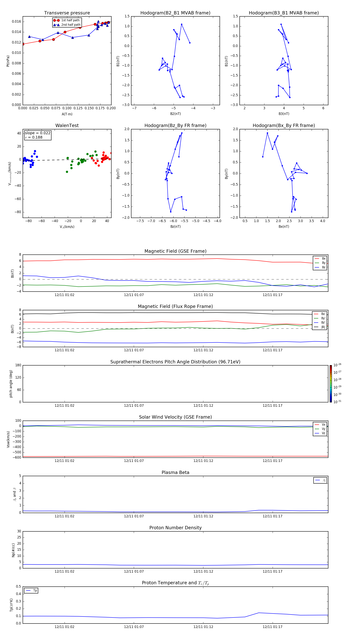Click the 'Pt(nPa)' y-axis label
Image resolution: width=351 pixels, height=644 pixels.
[8, 61]
